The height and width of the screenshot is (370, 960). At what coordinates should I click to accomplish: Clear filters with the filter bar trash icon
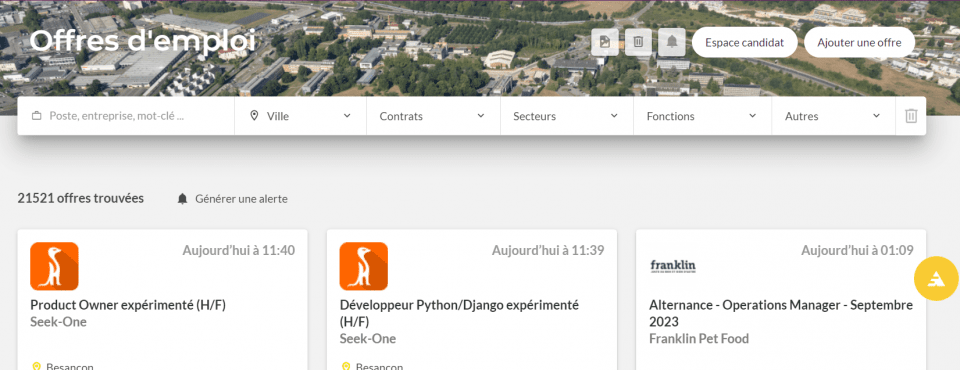point(911,116)
